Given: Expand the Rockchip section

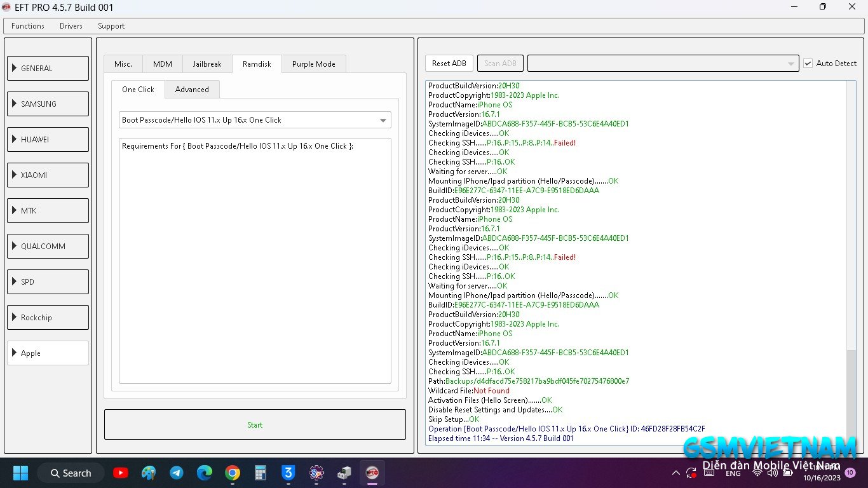Looking at the screenshot, I should (48, 317).
